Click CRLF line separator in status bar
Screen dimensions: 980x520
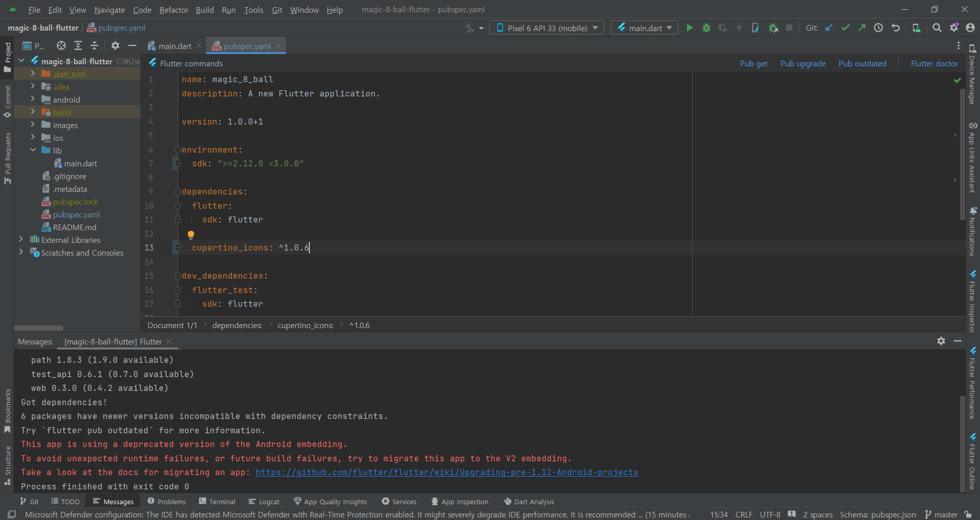744,514
